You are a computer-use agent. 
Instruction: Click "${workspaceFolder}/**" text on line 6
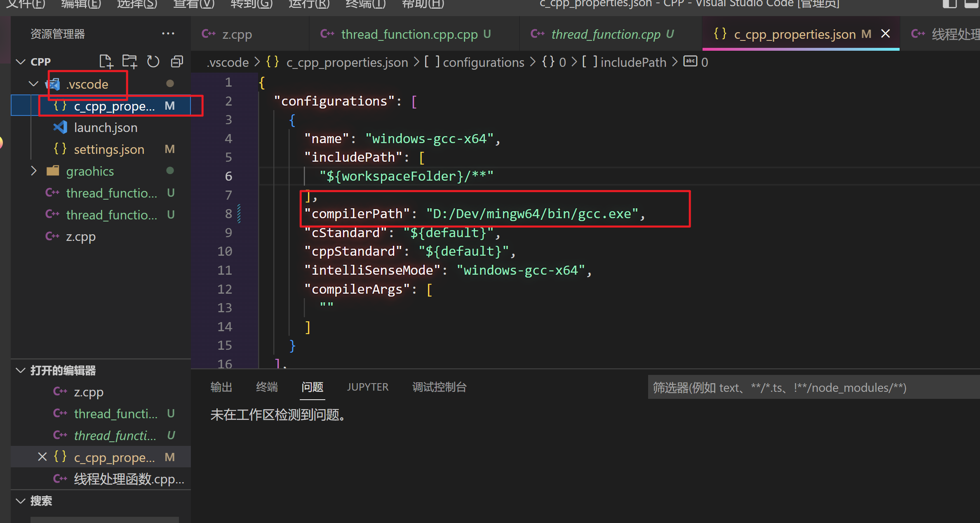(406, 176)
